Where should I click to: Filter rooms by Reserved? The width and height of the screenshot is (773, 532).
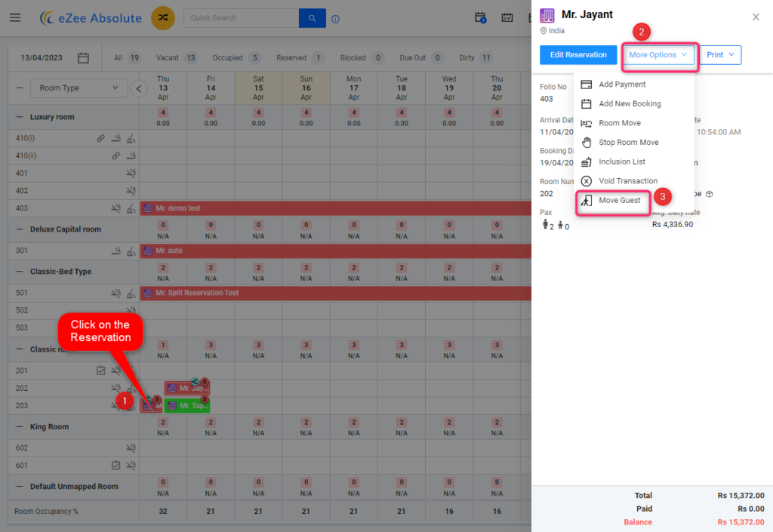pos(300,58)
